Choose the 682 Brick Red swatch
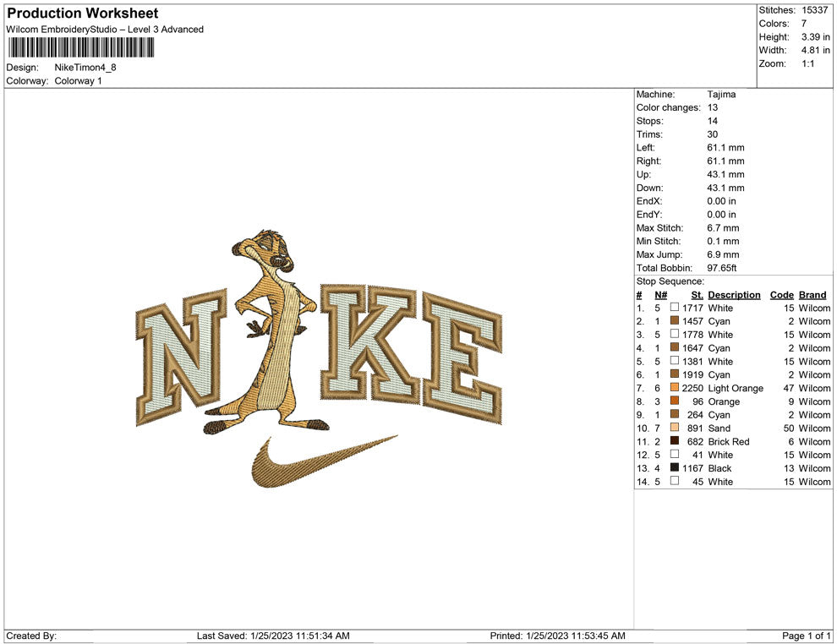Image resolution: width=837 pixels, height=644 pixels. [x=675, y=440]
